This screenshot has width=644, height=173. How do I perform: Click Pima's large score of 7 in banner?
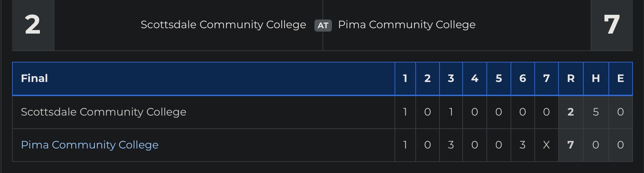click(x=611, y=25)
